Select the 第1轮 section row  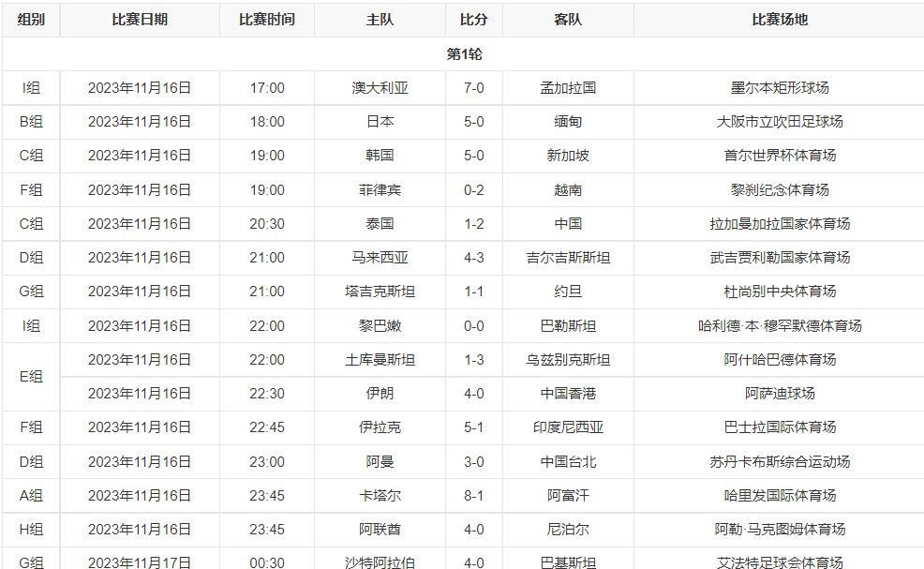pyautogui.click(x=462, y=53)
